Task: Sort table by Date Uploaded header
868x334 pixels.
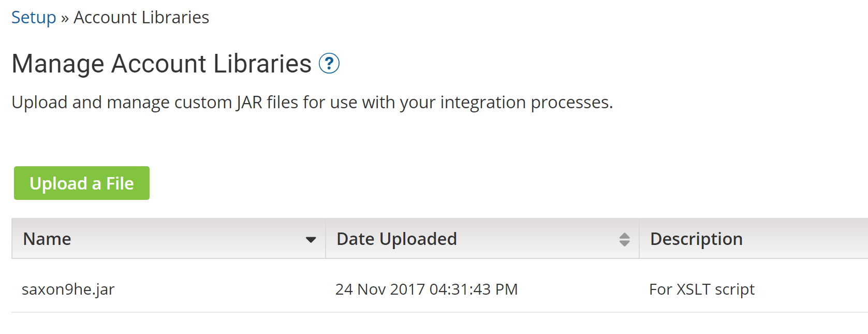Action: pos(396,239)
